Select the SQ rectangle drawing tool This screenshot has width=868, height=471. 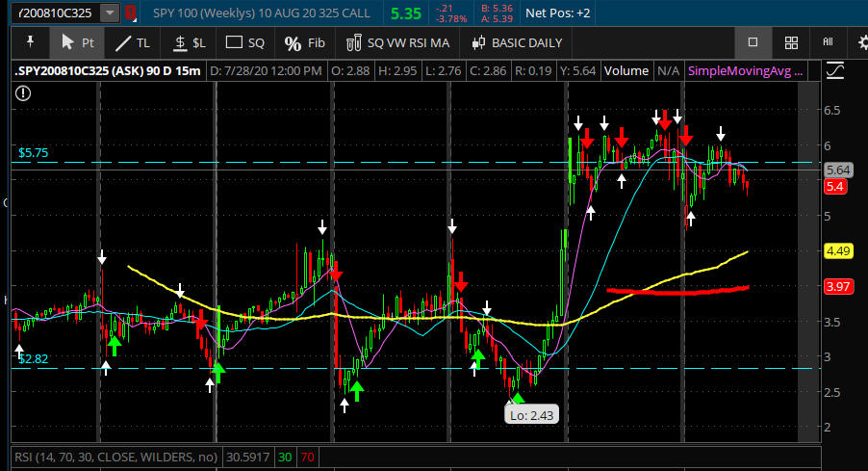tap(245, 42)
